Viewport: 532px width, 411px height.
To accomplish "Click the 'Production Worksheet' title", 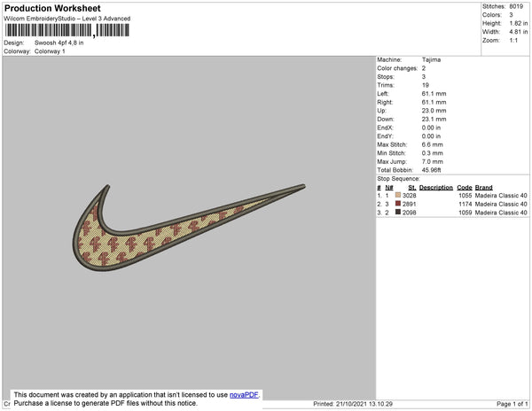I will [x=52, y=8].
